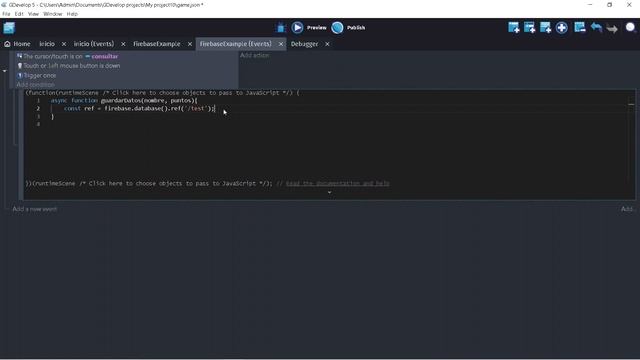Place cursor on code line 1
Viewport: 640px width, 360px height.
(124, 100)
